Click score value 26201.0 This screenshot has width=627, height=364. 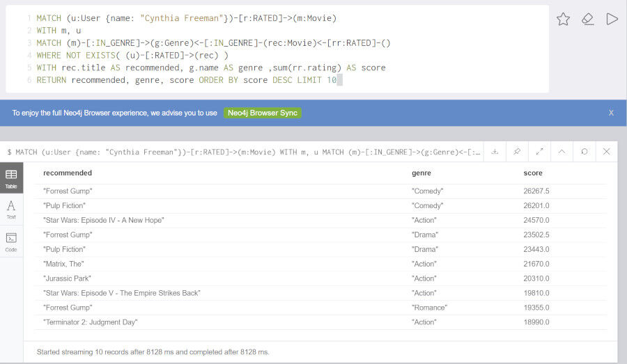tap(536, 206)
